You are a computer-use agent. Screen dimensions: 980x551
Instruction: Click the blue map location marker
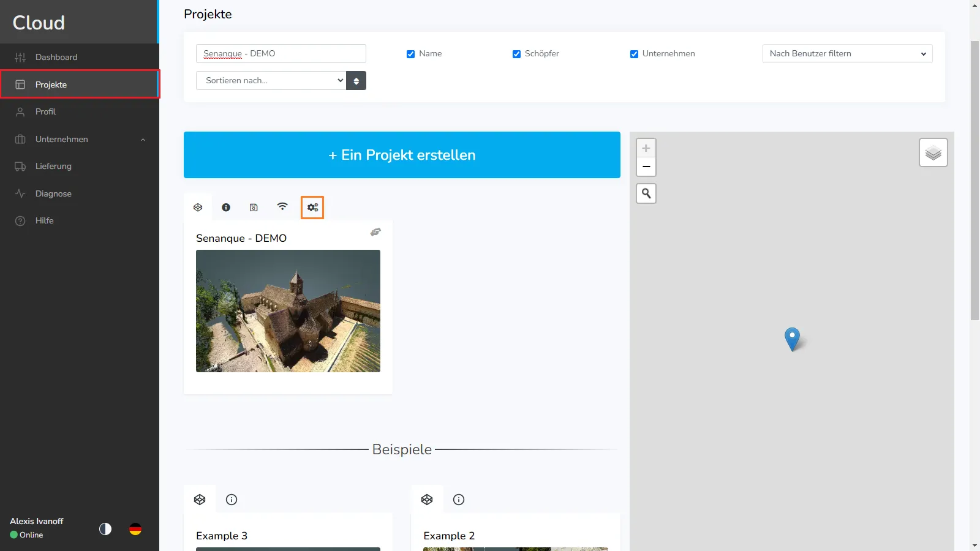click(x=792, y=339)
